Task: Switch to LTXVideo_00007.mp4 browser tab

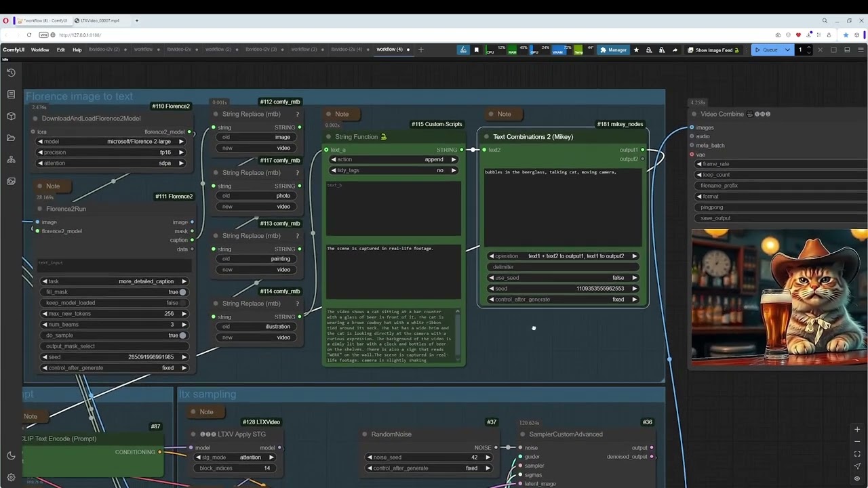Action: pos(99,20)
